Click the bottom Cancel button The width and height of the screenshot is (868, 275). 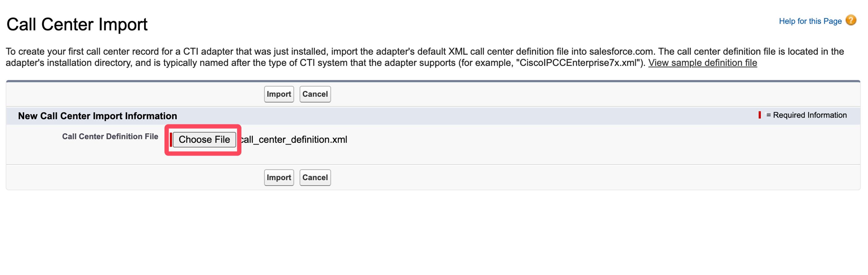(315, 178)
